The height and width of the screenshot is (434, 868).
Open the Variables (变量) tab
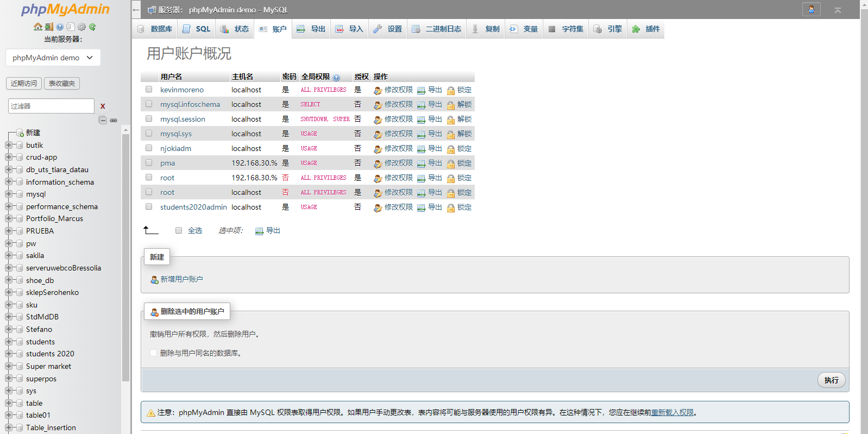[x=524, y=29]
